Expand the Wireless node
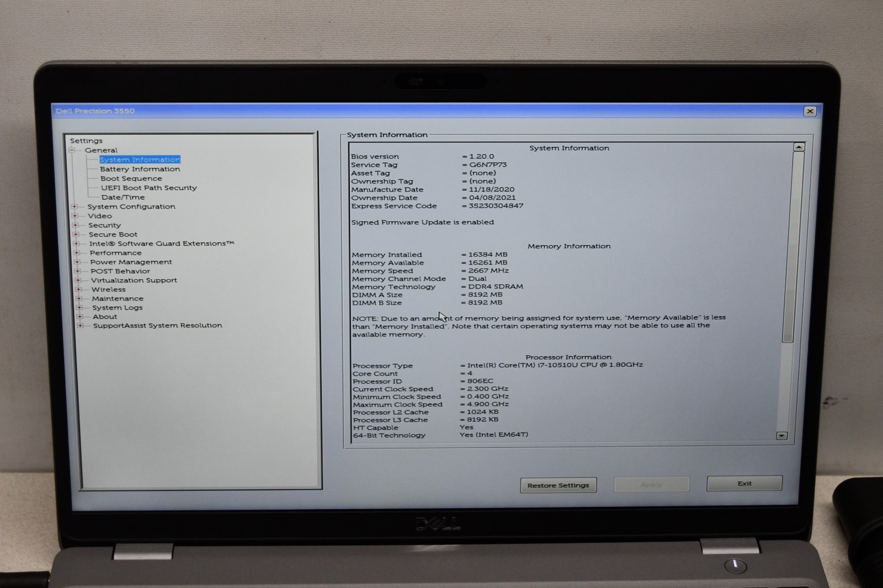Screen dimensions: 883x588 click(78, 290)
